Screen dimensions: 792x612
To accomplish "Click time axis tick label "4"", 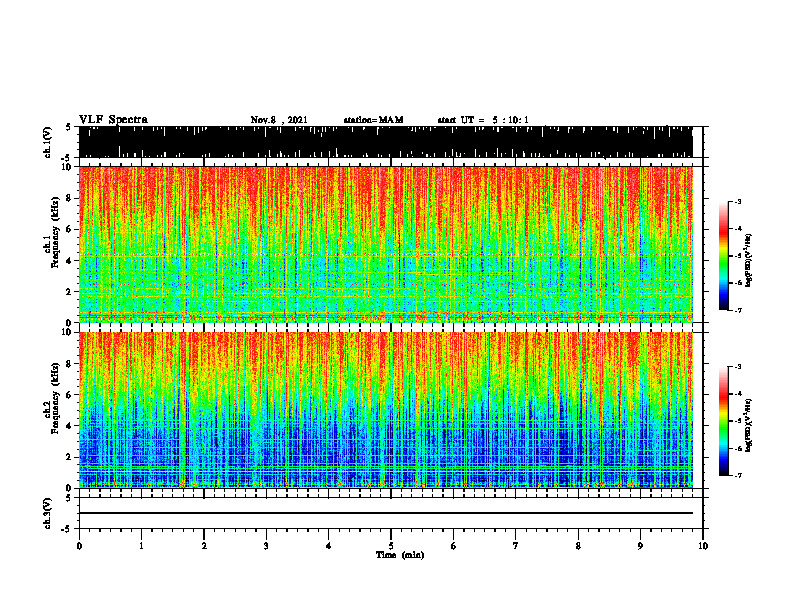I will pyautogui.click(x=329, y=546).
